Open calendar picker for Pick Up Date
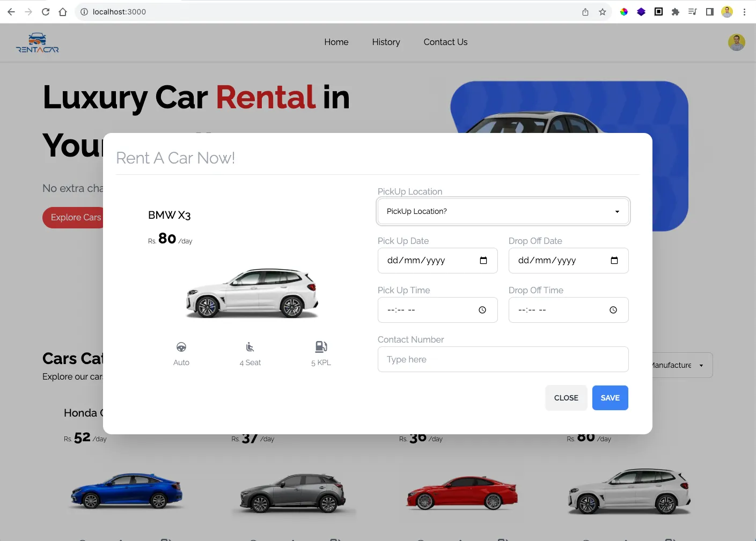This screenshot has height=541, width=756. [x=483, y=261]
